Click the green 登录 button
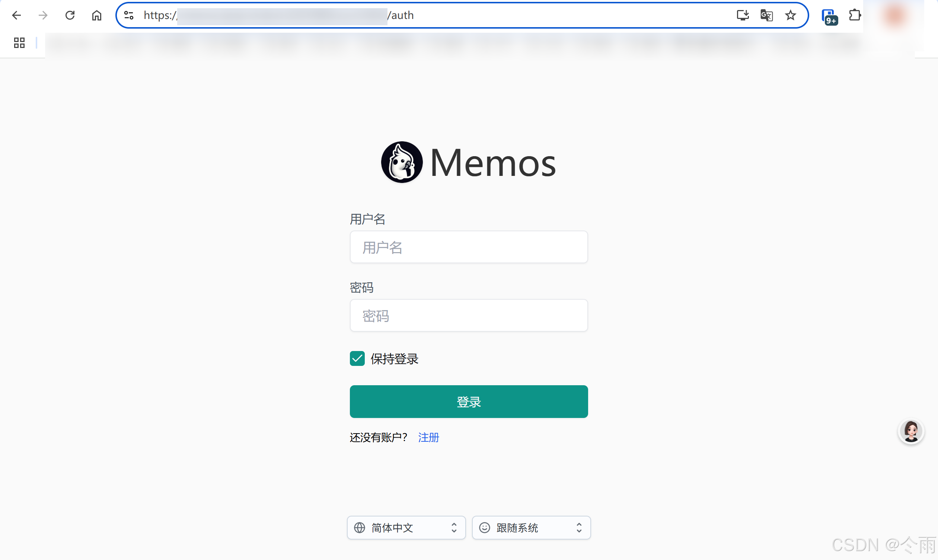938x560 pixels. tap(469, 402)
